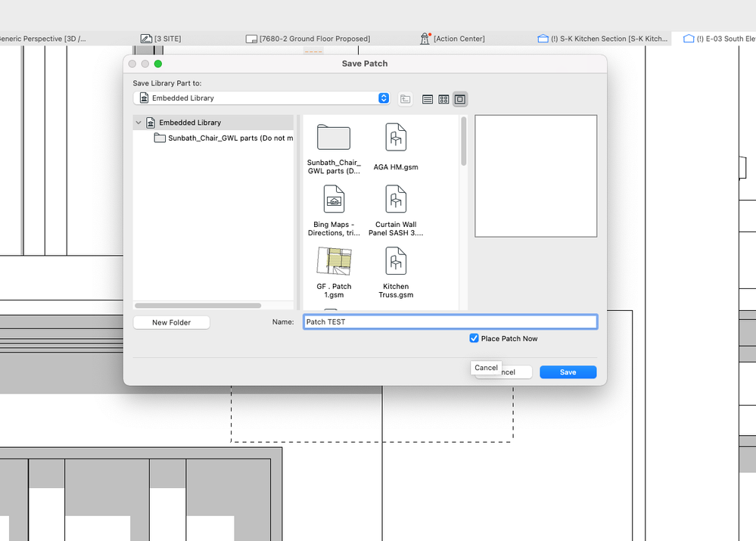The height and width of the screenshot is (541, 756).
Task: Select Curtain Wall Panel SASH file icon
Action: coord(396,199)
